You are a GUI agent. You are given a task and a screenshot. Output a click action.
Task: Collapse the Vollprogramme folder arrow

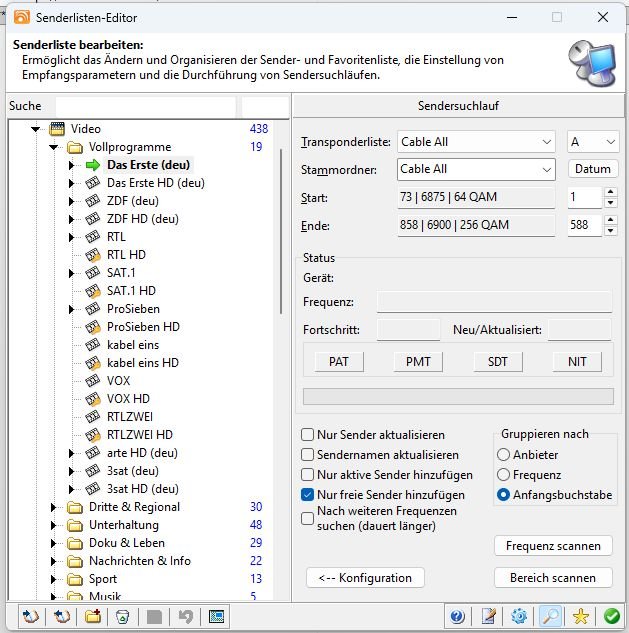tap(53, 147)
